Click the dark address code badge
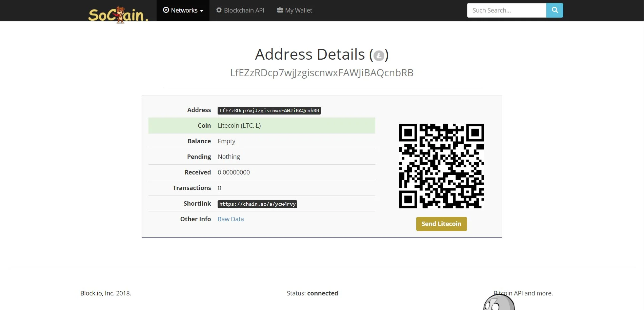This screenshot has width=644, height=310. tap(269, 110)
